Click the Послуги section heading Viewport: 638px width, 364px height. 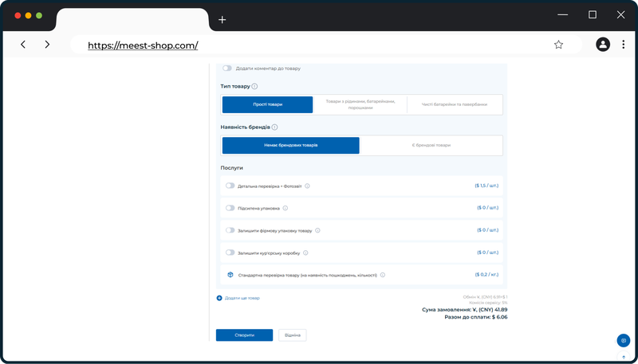coord(231,168)
